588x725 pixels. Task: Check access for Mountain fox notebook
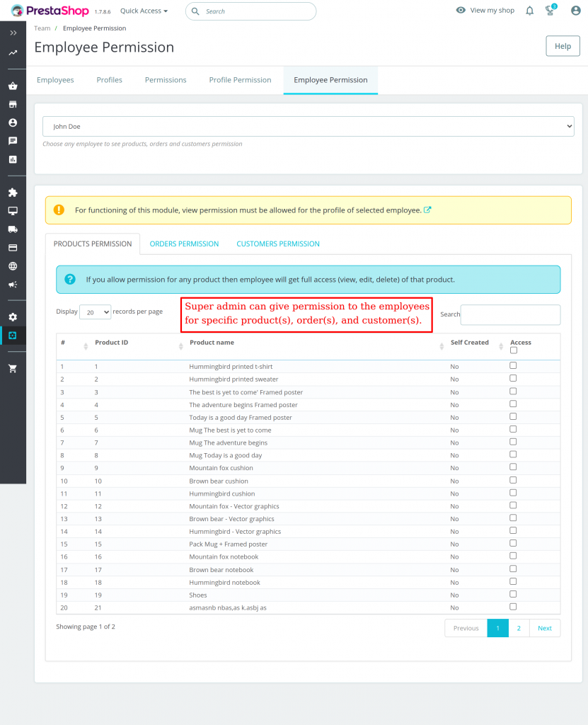pyautogui.click(x=513, y=556)
